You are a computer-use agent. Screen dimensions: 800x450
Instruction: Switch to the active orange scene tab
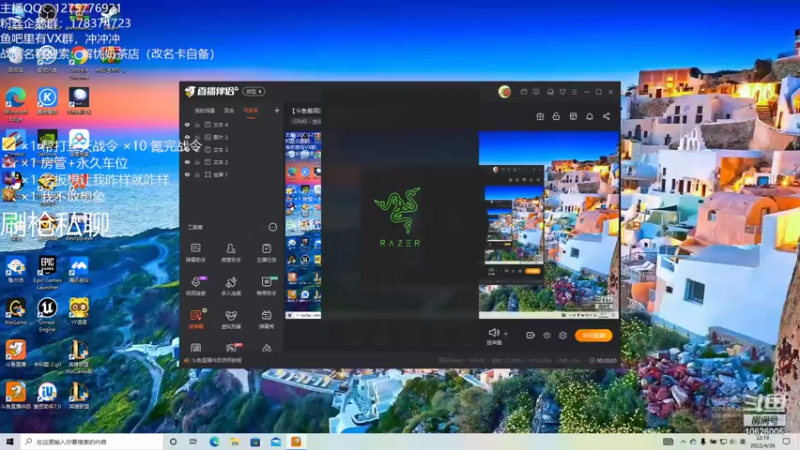[x=251, y=110]
